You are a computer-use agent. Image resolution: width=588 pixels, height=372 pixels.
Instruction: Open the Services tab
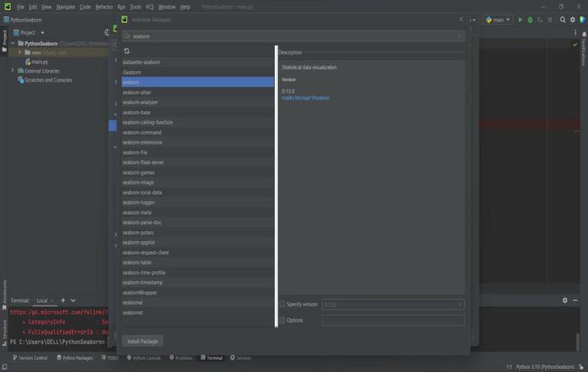(240, 357)
